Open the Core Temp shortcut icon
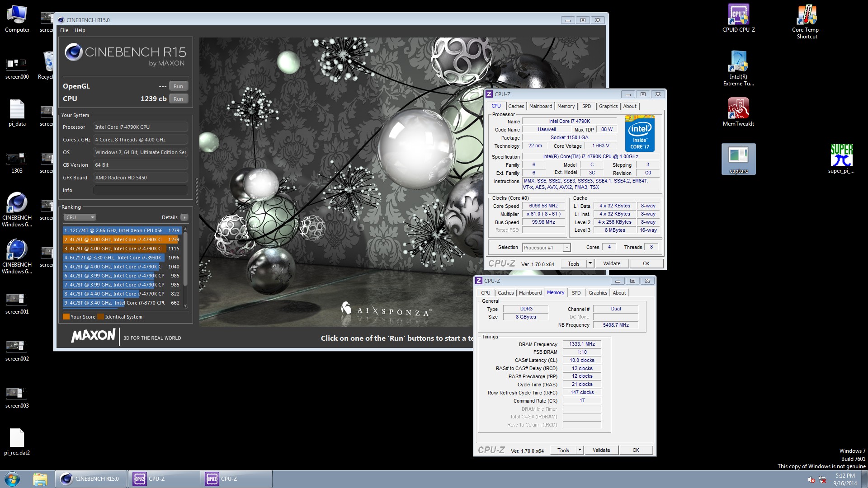Screen dimensions: 868x488 [807, 21]
